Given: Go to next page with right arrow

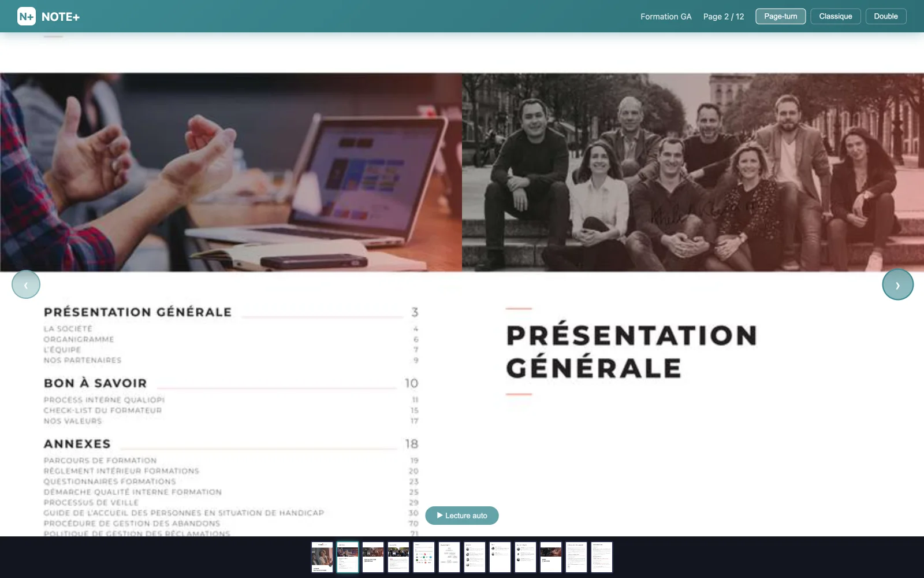Looking at the screenshot, I should pos(897,284).
